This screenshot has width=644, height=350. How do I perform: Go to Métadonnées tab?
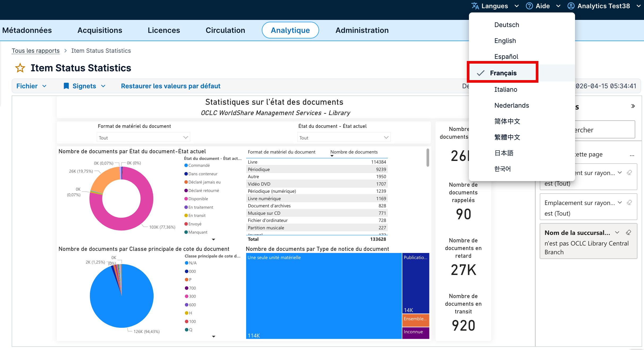27,30
